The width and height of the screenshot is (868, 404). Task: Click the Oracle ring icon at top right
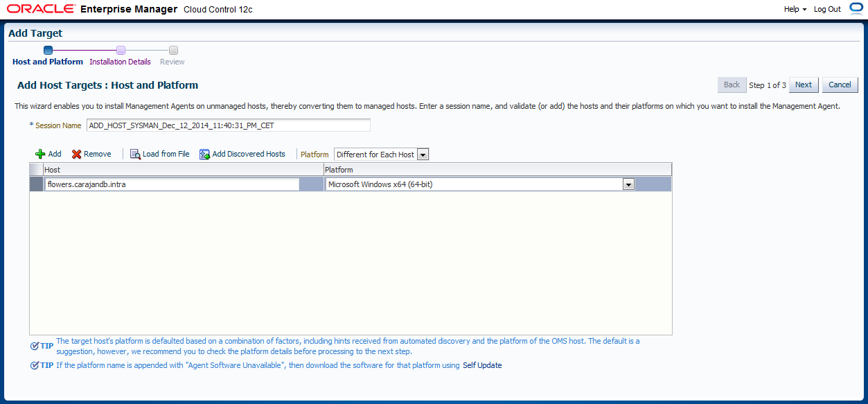tap(856, 9)
